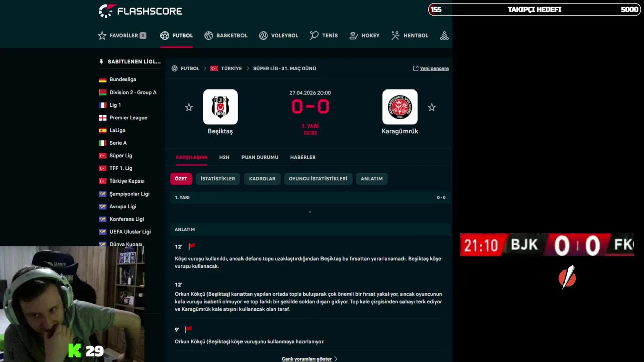644x362 pixels.
Task: Switch to H2H tab
Action: click(224, 157)
